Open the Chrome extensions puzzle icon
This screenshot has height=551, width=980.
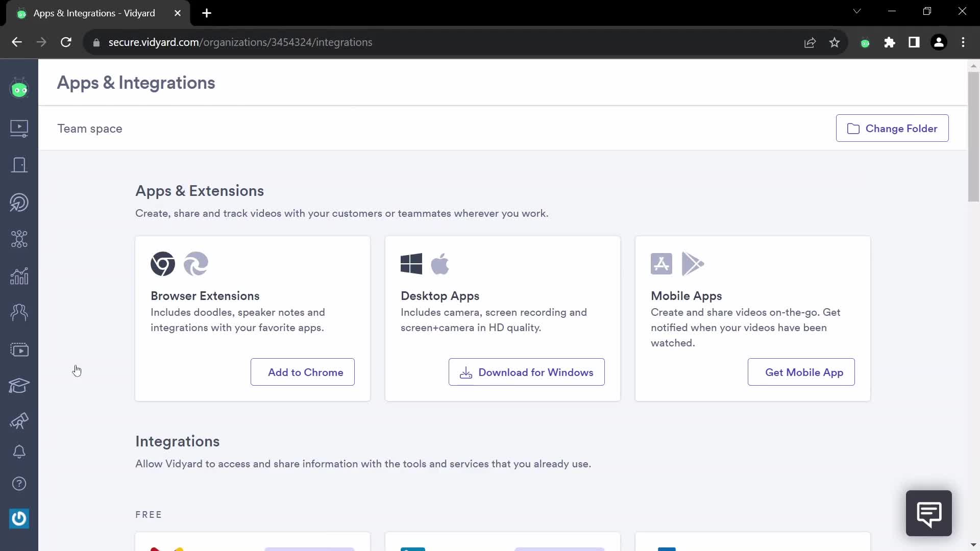[890, 42]
